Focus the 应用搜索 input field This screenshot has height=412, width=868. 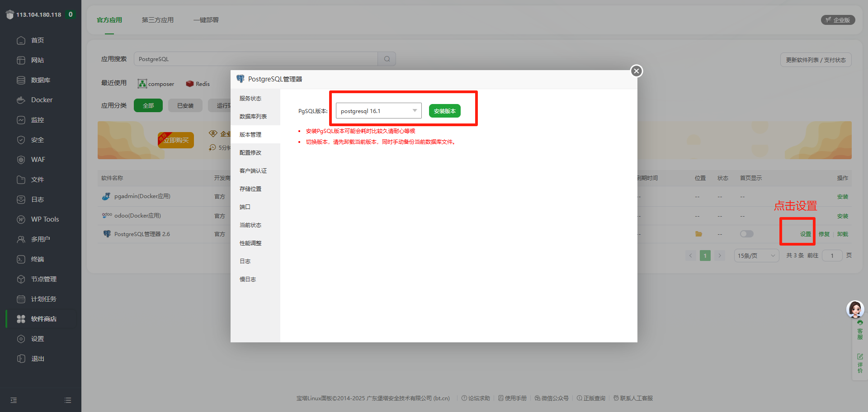point(255,59)
